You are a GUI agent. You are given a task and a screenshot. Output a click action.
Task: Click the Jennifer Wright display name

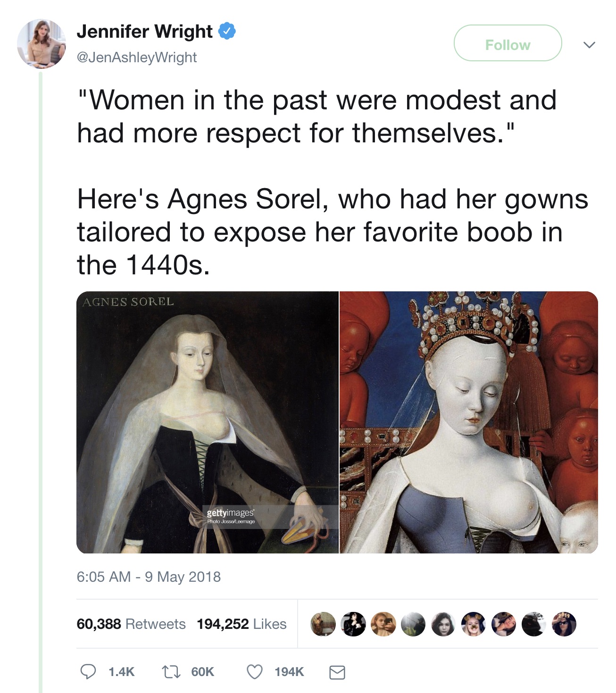click(x=144, y=31)
